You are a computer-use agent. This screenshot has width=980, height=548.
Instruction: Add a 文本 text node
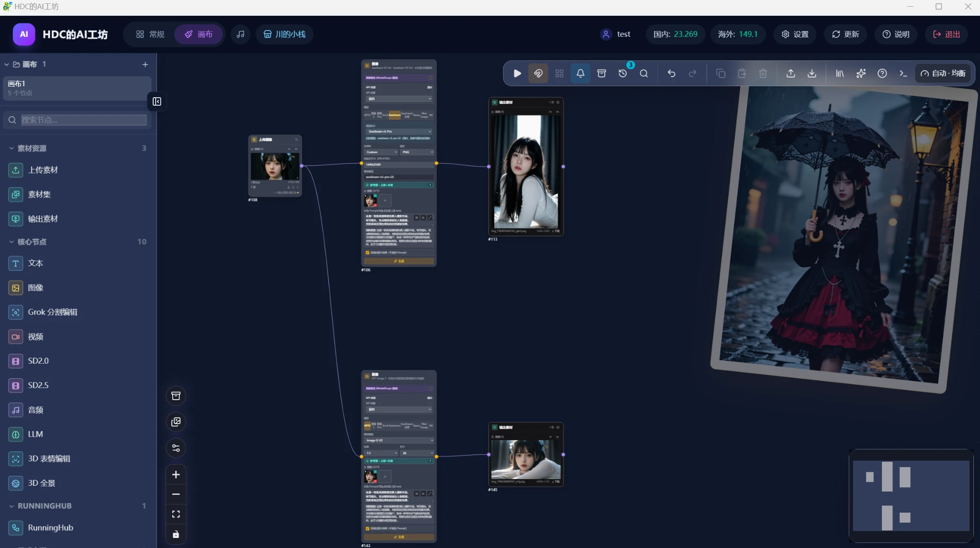(x=77, y=264)
